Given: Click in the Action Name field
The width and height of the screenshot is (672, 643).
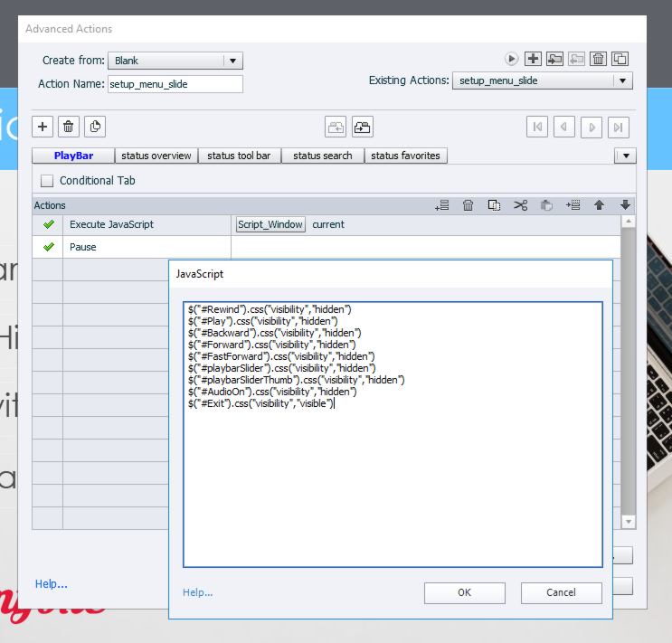Looking at the screenshot, I should pos(175,84).
